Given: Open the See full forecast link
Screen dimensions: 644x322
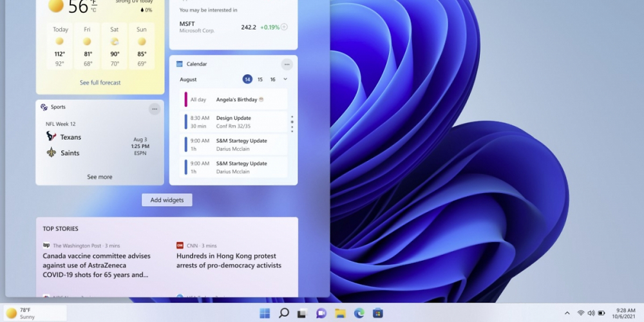Looking at the screenshot, I should [x=100, y=82].
